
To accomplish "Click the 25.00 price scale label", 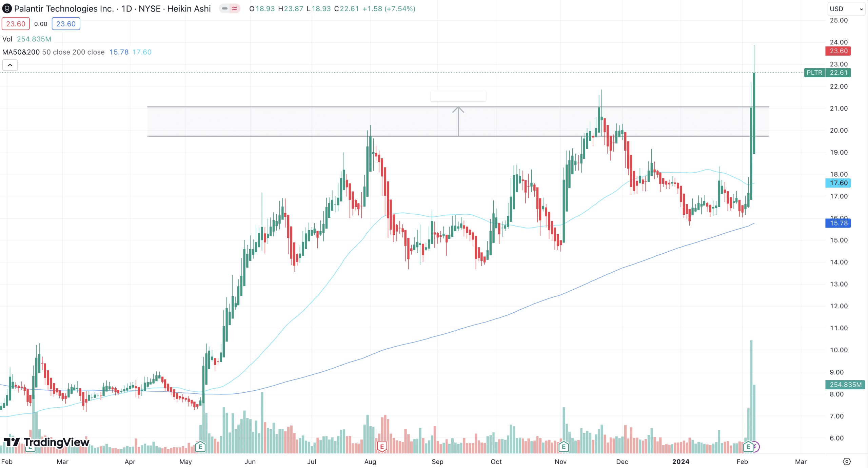I will pos(839,20).
